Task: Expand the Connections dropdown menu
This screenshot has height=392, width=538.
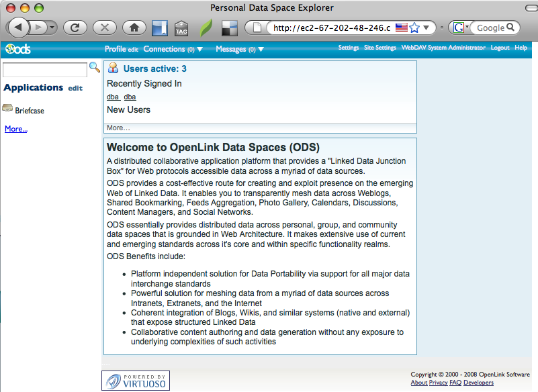Action: click(173, 49)
